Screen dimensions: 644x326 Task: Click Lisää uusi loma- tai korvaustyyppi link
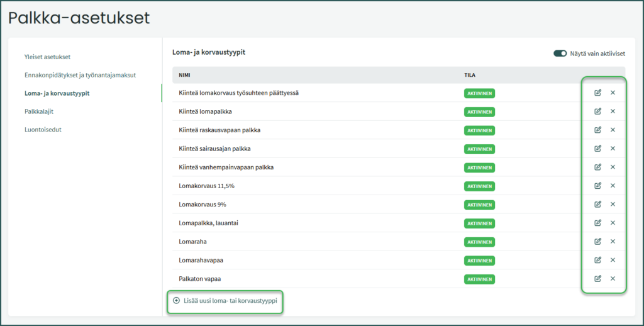[230, 301]
